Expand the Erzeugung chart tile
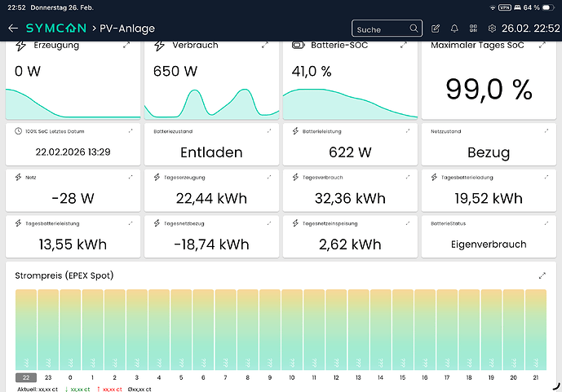The width and height of the screenshot is (562, 392). (x=126, y=46)
